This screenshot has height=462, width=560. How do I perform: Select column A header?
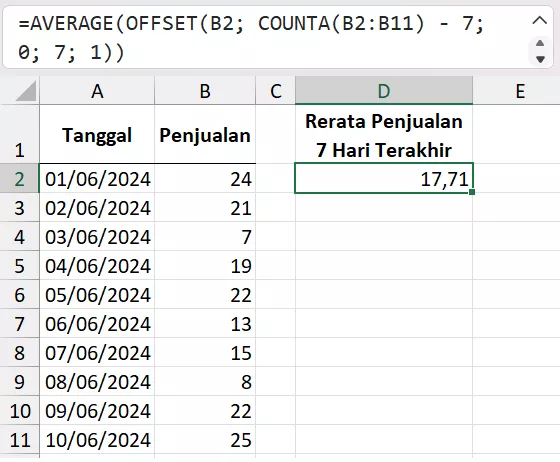click(97, 91)
